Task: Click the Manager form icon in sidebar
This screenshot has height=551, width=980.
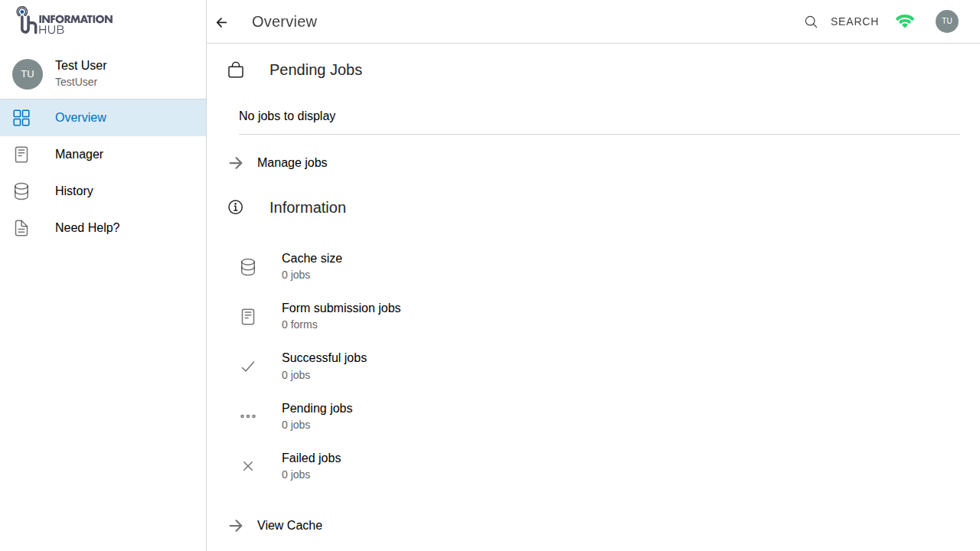Action: pyautogui.click(x=21, y=155)
